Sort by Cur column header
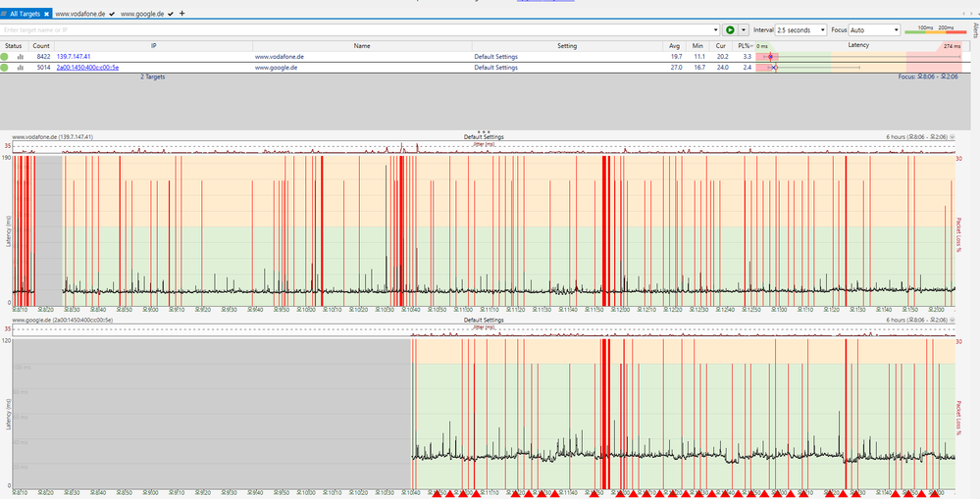The width and height of the screenshot is (980, 499). 721,46
